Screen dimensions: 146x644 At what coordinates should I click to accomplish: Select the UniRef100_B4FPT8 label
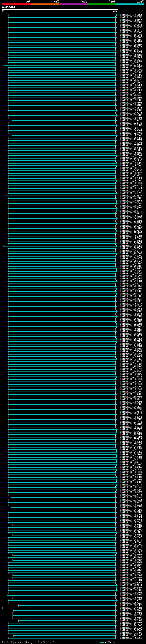coord(131,42)
